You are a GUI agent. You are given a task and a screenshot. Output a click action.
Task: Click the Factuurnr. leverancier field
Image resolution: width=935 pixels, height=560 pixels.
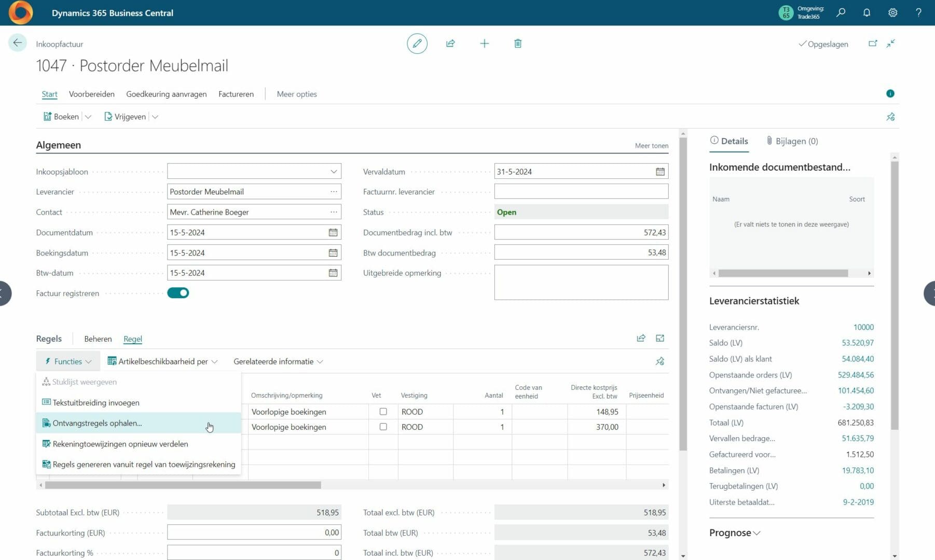click(581, 191)
